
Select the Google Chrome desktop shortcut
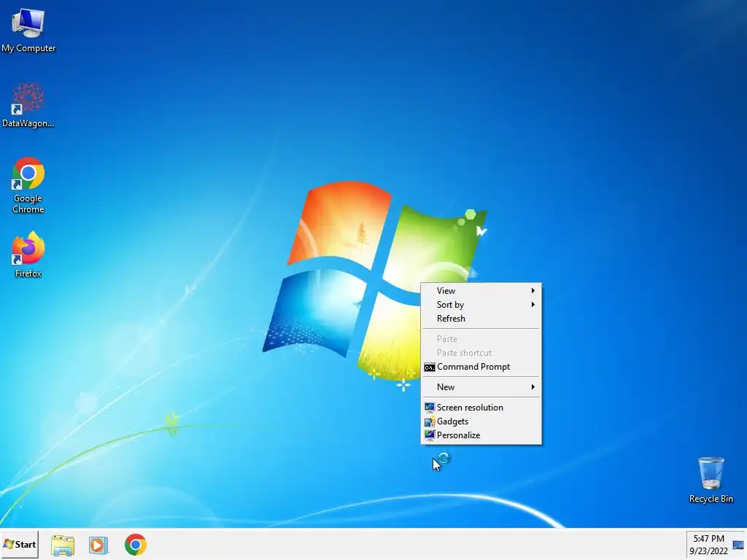pos(28,184)
